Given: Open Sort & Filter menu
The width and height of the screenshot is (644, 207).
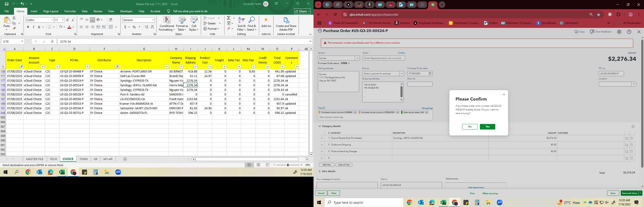Looking at the screenshot, I should [241, 24].
